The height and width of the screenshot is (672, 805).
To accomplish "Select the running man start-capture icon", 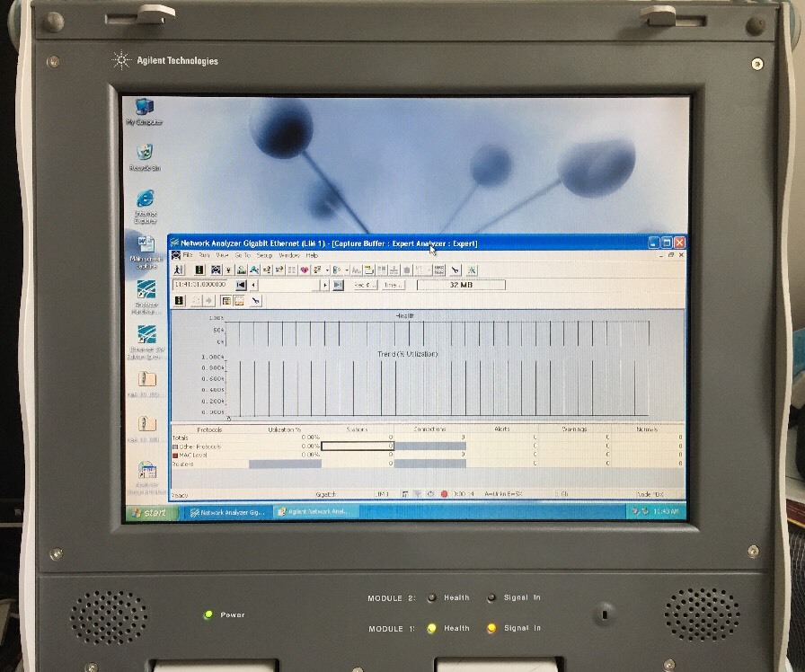I will pos(177,270).
